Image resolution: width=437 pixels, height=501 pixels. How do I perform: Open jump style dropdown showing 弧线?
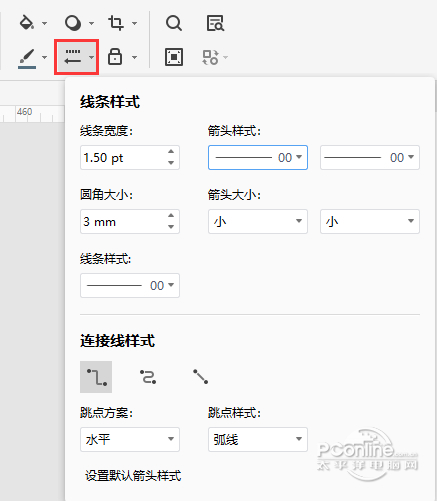(258, 439)
